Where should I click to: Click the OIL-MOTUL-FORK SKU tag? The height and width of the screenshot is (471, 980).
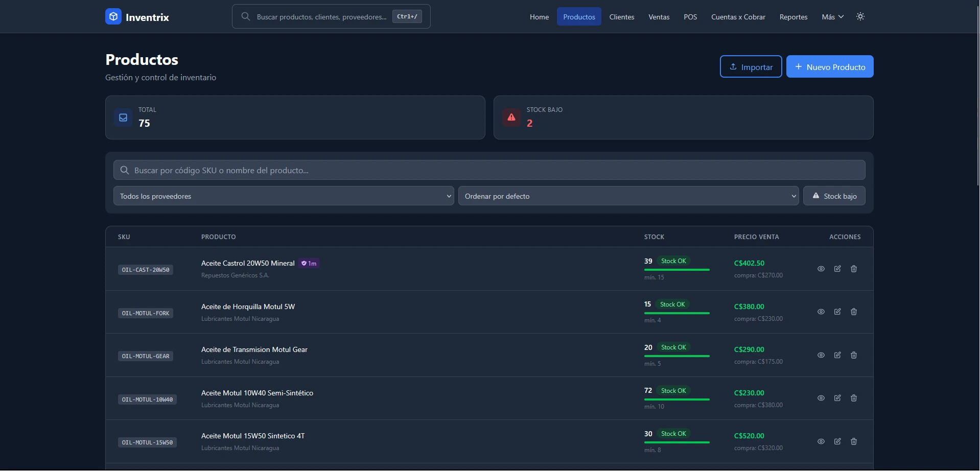146,313
